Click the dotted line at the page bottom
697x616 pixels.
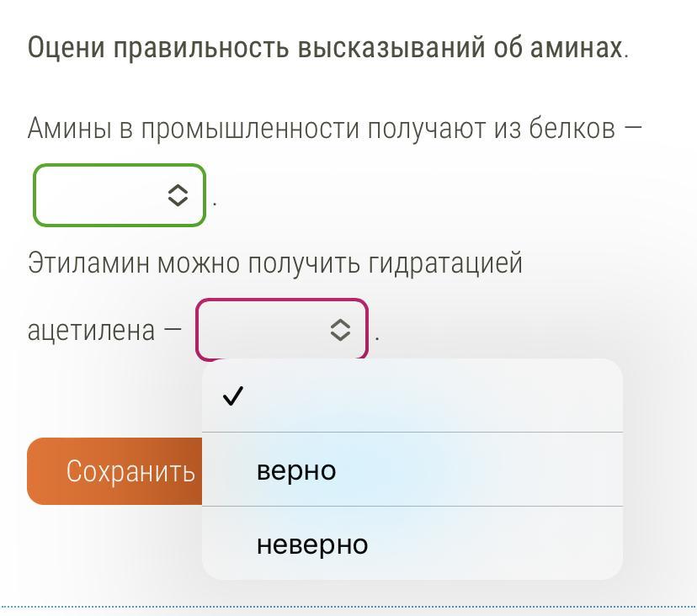click(x=348, y=607)
